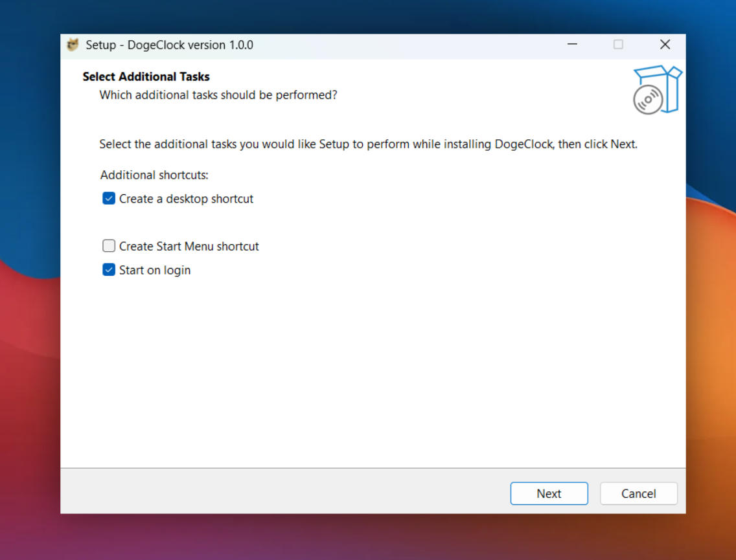Click the "Create a desktop shortcut" label text
Screen dimensions: 736x560
186,199
